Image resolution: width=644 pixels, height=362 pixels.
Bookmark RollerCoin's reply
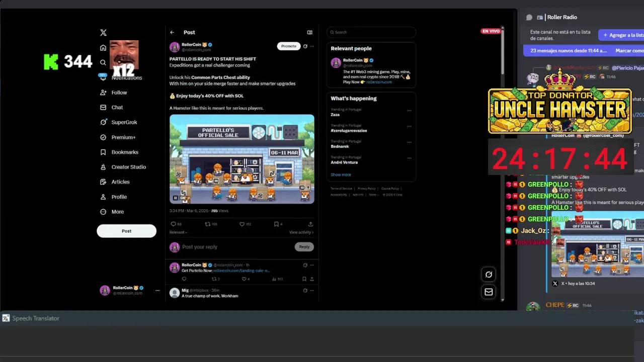coord(304,279)
